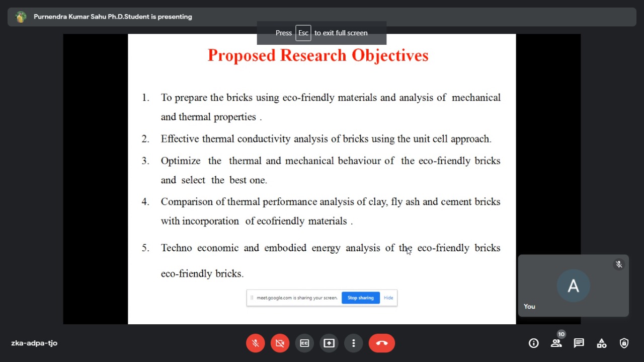Click the avatar letter A circle

573,285
